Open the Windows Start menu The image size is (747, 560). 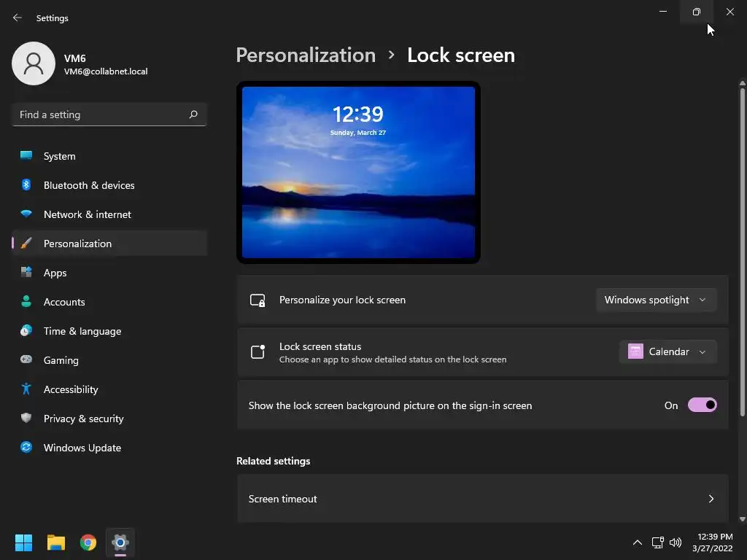(x=23, y=542)
